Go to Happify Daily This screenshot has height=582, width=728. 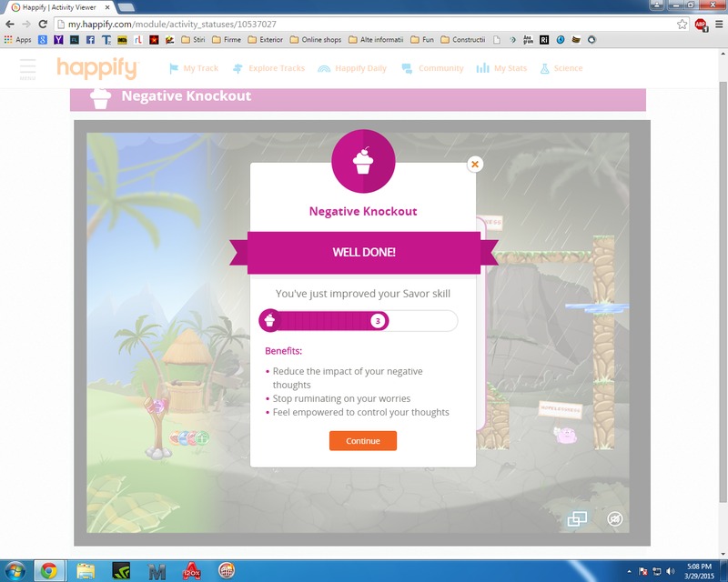tap(352, 68)
